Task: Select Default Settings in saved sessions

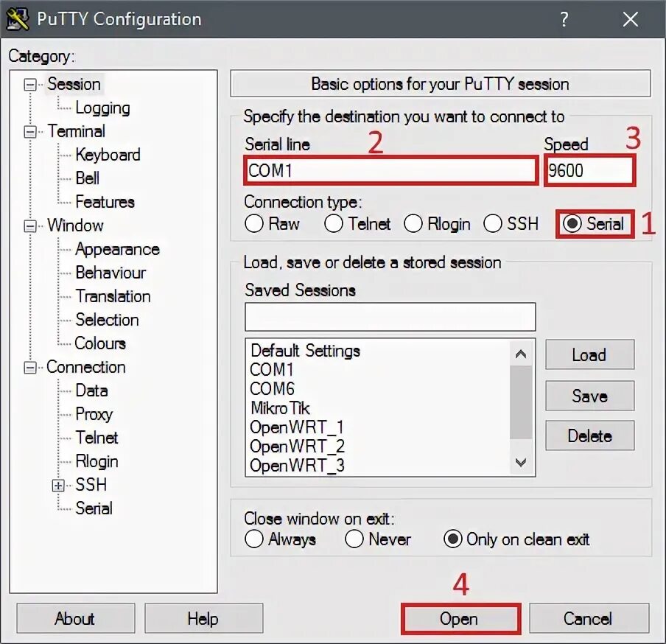Action: [305, 351]
